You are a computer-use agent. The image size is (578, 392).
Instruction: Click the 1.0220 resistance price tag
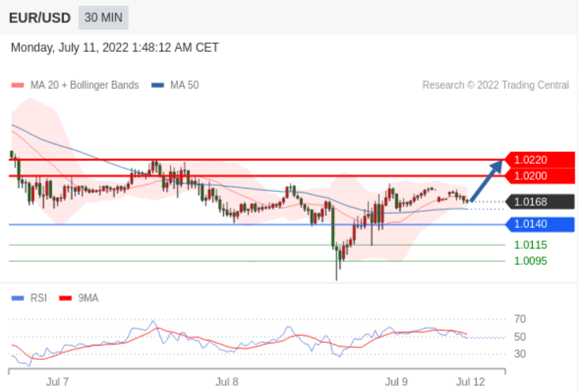pos(539,160)
